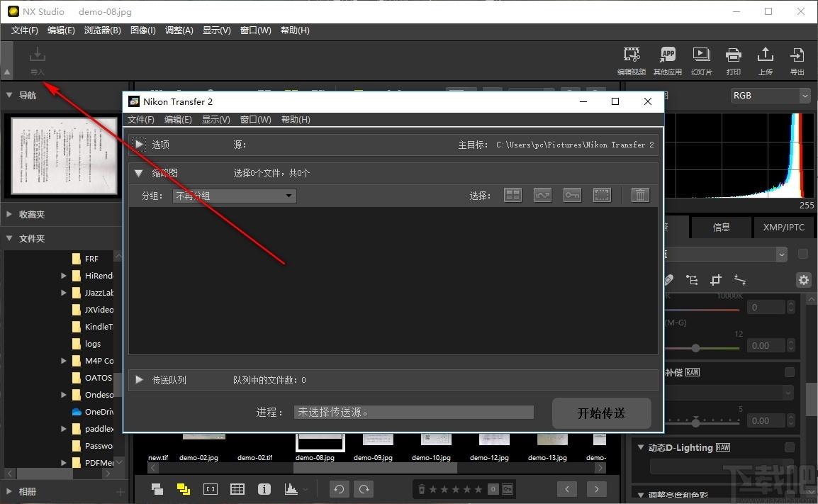Click the 上传 upload icon
Image resolution: width=818 pixels, height=504 pixels.
tap(766, 60)
